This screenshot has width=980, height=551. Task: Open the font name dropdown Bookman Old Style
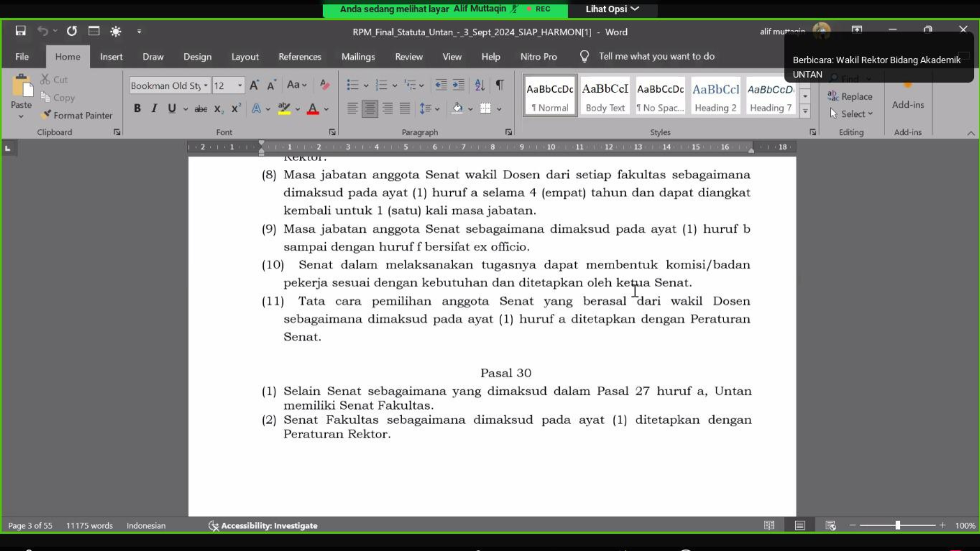(x=206, y=86)
